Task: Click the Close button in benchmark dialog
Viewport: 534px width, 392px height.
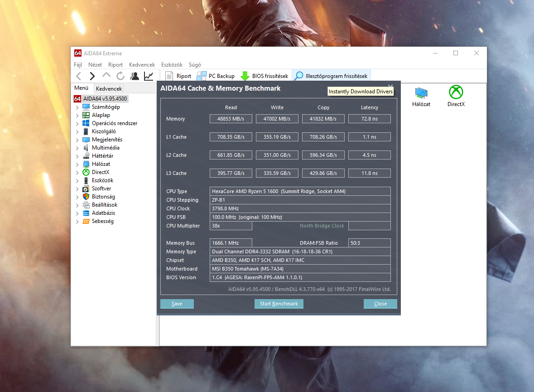Action: [380, 304]
